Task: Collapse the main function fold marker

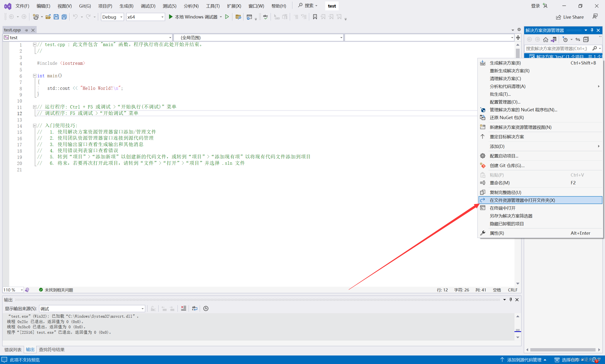Action: (35, 76)
